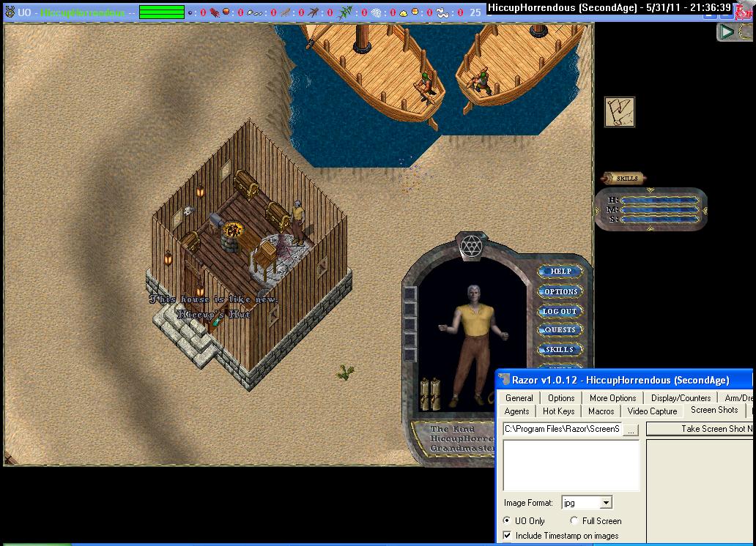
Task: Choose the Full Screen radio option
Action: pos(574,520)
